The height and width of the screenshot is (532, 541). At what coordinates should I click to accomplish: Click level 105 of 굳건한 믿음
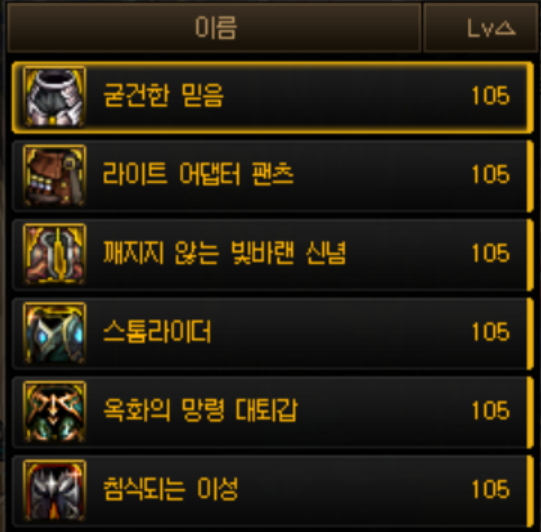click(490, 96)
